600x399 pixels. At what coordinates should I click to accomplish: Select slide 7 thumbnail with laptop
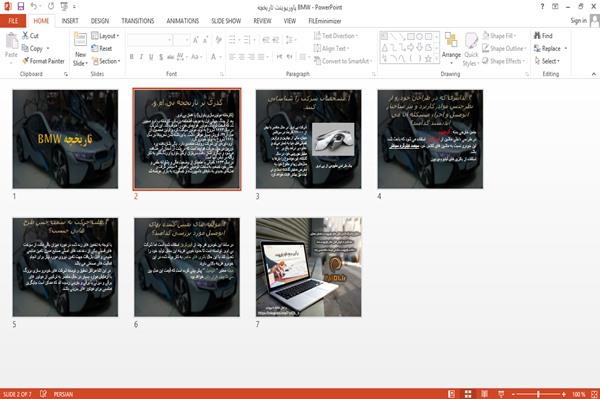click(308, 267)
